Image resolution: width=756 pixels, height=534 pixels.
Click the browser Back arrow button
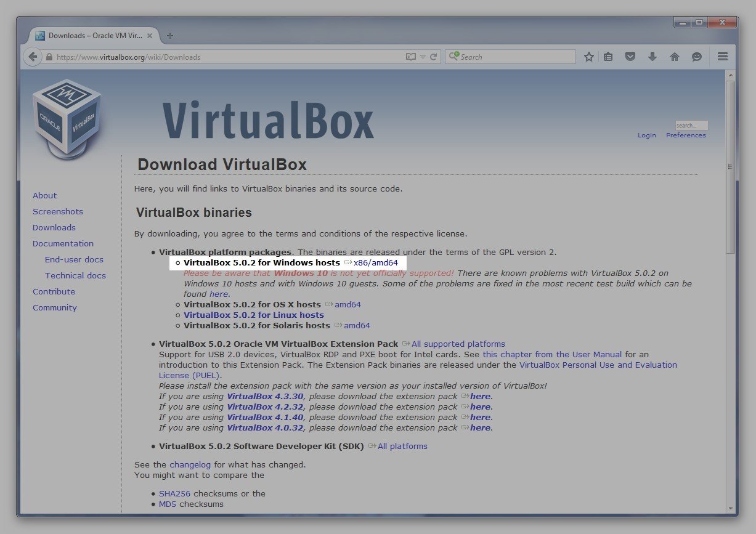click(x=33, y=57)
